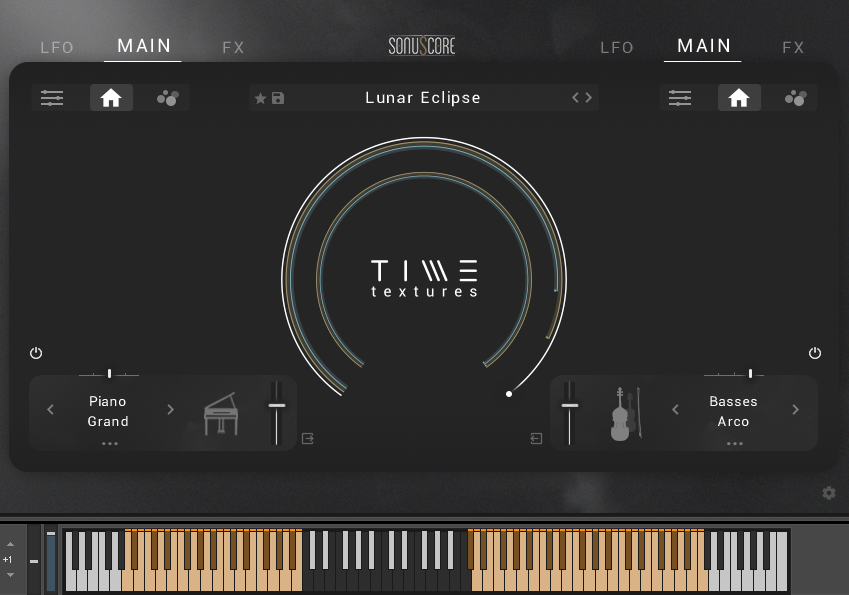Adjust the pan slider above Piano Grand
The width and height of the screenshot is (849, 595).
click(109, 374)
